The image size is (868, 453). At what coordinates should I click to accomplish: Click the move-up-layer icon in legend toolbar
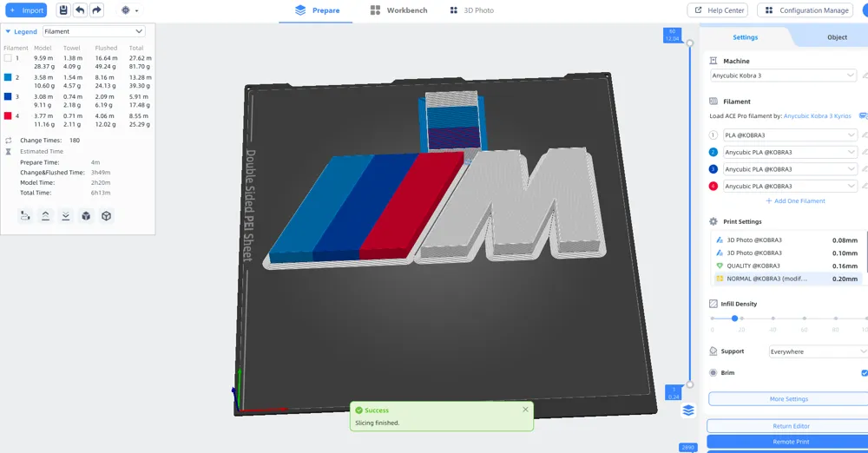coord(45,216)
